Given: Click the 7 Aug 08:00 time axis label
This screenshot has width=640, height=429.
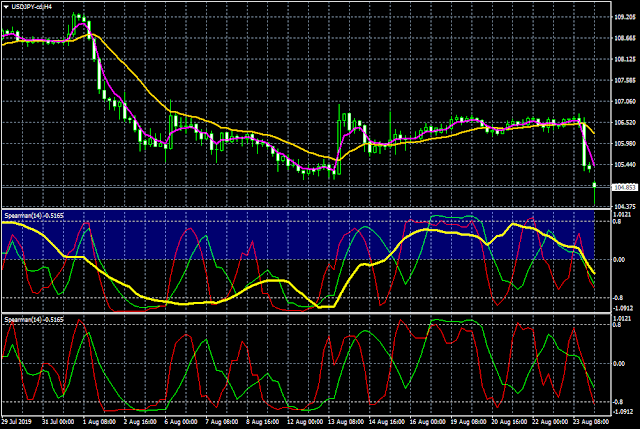Looking at the screenshot, I should (x=222, y=422).
